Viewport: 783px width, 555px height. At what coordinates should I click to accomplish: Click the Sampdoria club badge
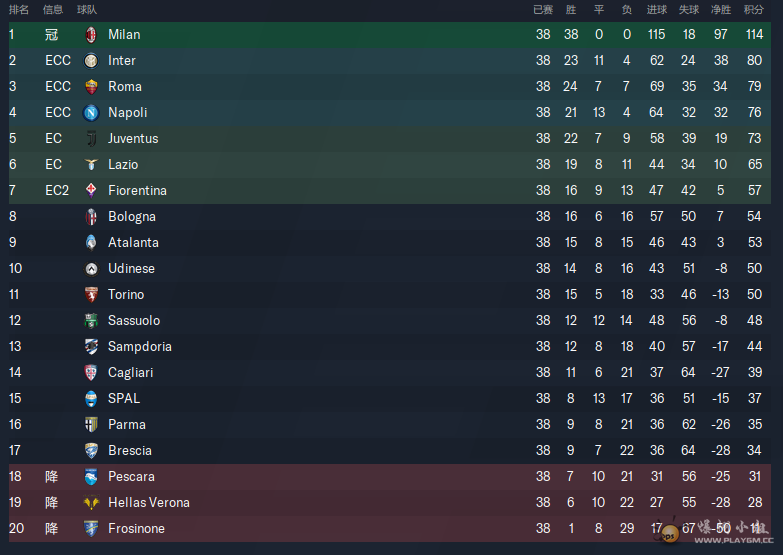(91, 346)
